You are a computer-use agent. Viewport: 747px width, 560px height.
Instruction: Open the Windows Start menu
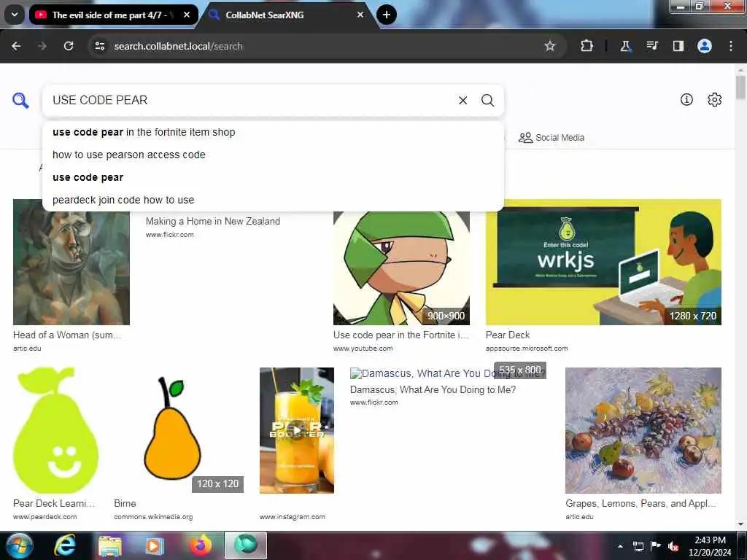tap(19, 545)
